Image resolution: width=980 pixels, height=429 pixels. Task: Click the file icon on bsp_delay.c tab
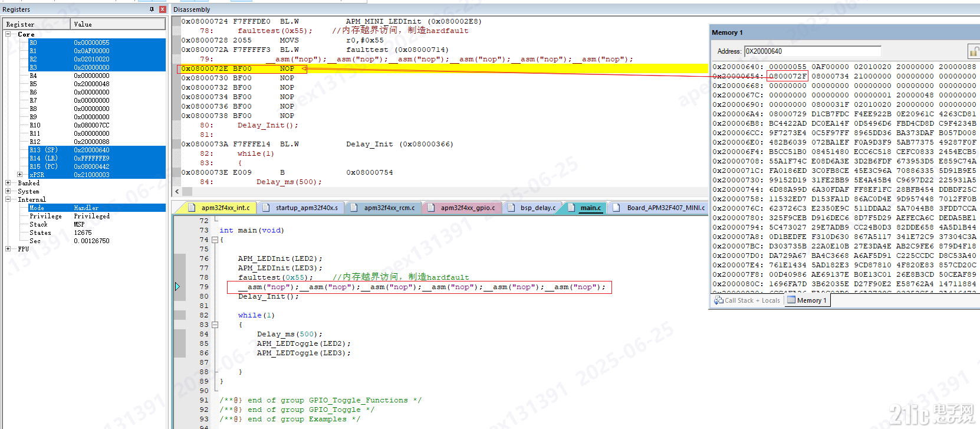pyautogui.click(x=511, y=208)
